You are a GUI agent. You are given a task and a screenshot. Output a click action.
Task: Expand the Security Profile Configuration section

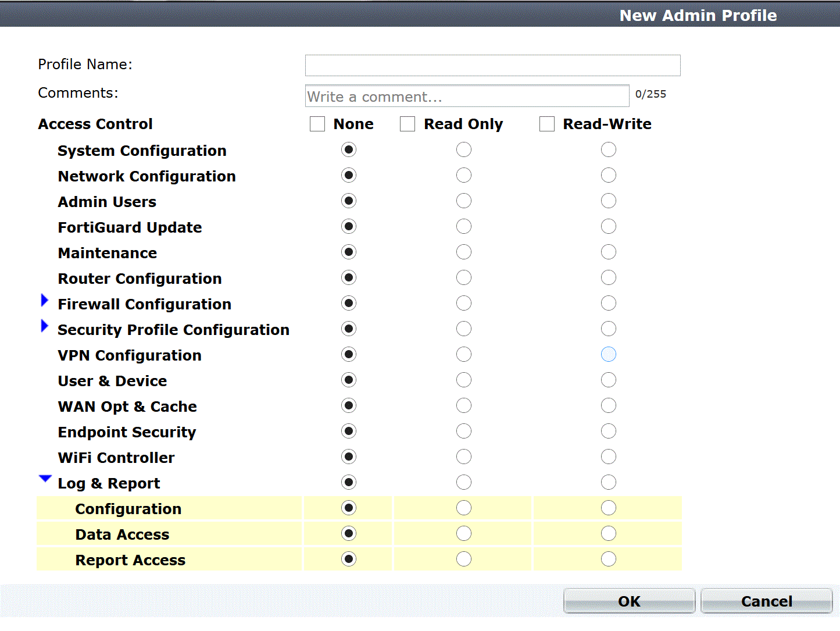click(x=45, y=326)
